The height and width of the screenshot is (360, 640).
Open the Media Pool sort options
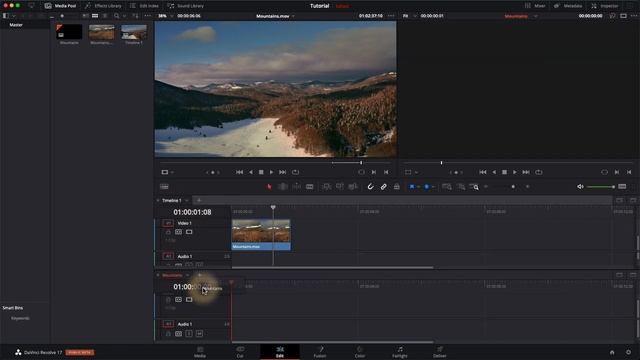pos(136,16)
